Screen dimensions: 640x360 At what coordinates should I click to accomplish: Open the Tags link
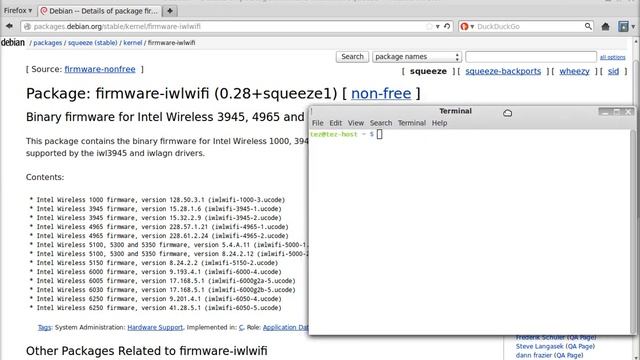click(44, 327)
